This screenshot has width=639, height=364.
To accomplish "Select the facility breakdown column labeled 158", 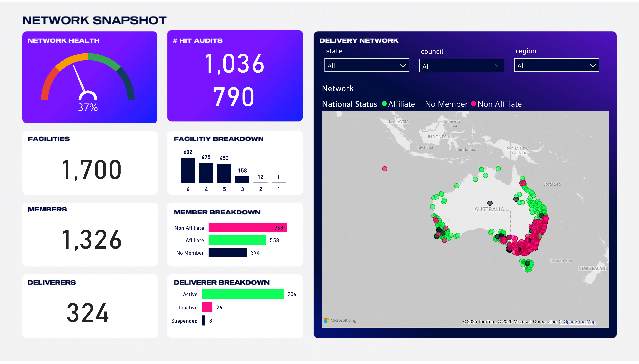I will 242,179.
